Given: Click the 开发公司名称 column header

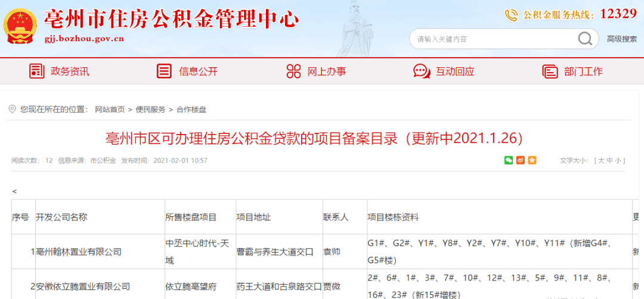Looking at the screenshot, I should point(61,217).
